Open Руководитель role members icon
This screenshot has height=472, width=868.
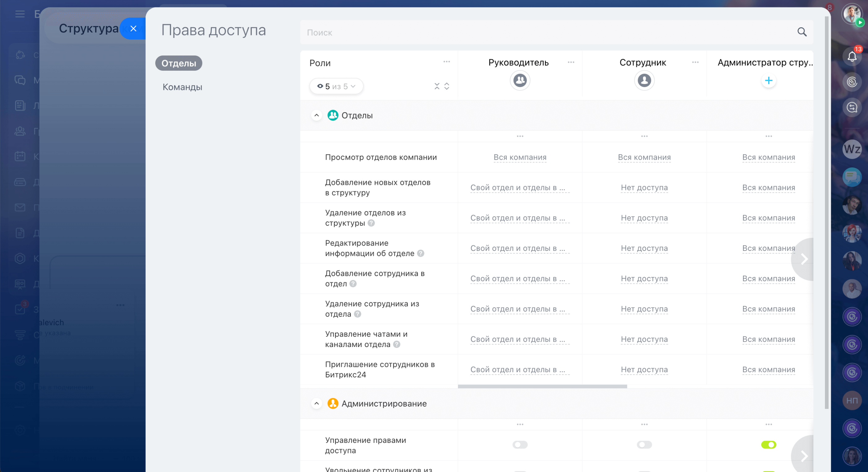coord(520,80)
